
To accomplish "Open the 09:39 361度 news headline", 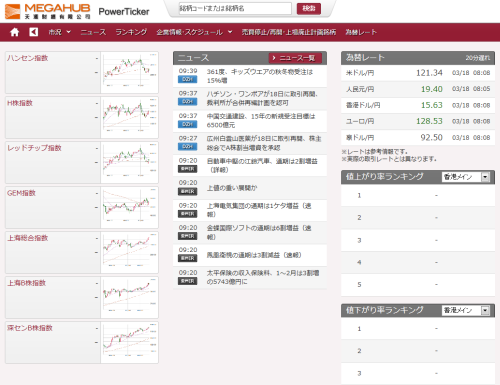I will (x=260, y=76).
